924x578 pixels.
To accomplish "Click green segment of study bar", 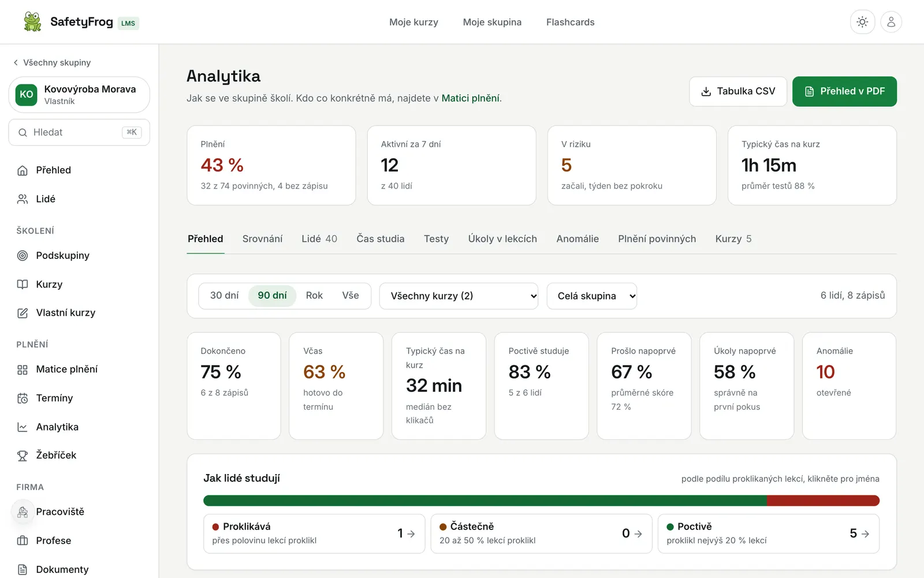I will point(485,501).
